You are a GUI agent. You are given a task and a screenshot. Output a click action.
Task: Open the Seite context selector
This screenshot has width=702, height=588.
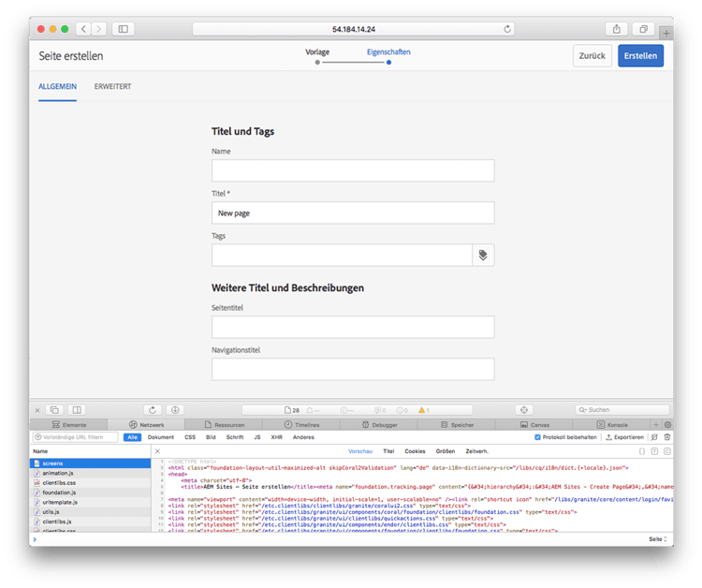pos(658,539)
